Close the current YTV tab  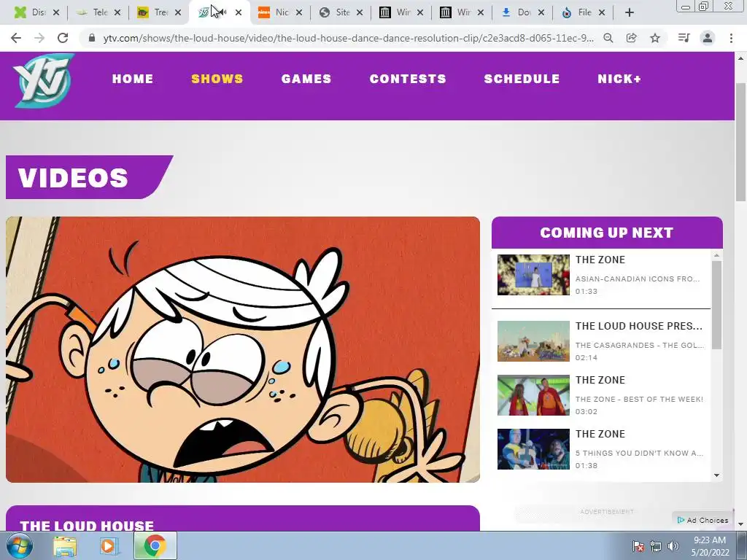click(239, 12)
